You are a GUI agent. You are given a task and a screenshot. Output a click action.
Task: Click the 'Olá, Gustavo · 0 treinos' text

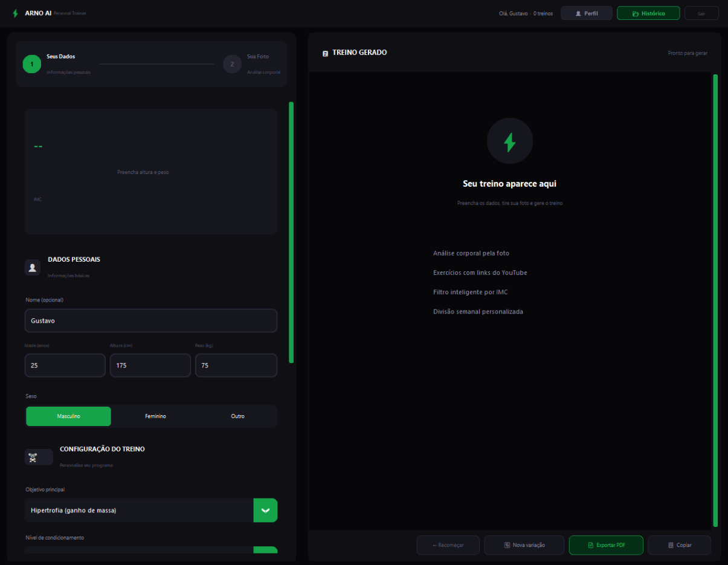coord(526,13)
